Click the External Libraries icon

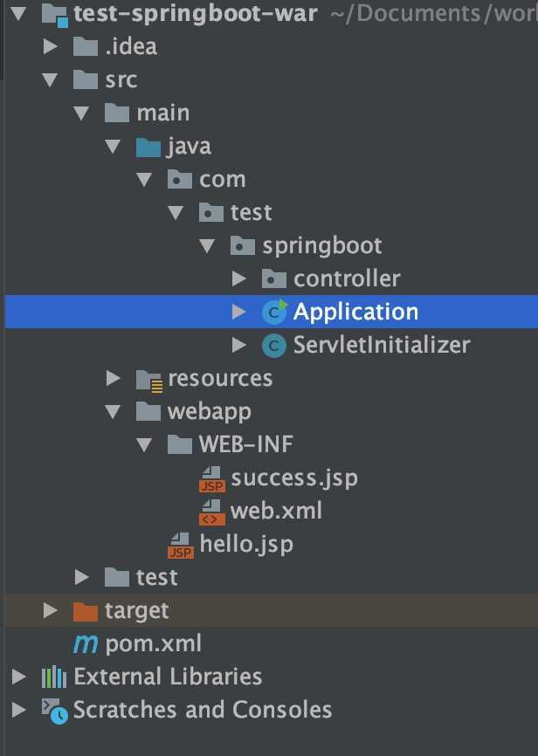(x=54, y=677)
